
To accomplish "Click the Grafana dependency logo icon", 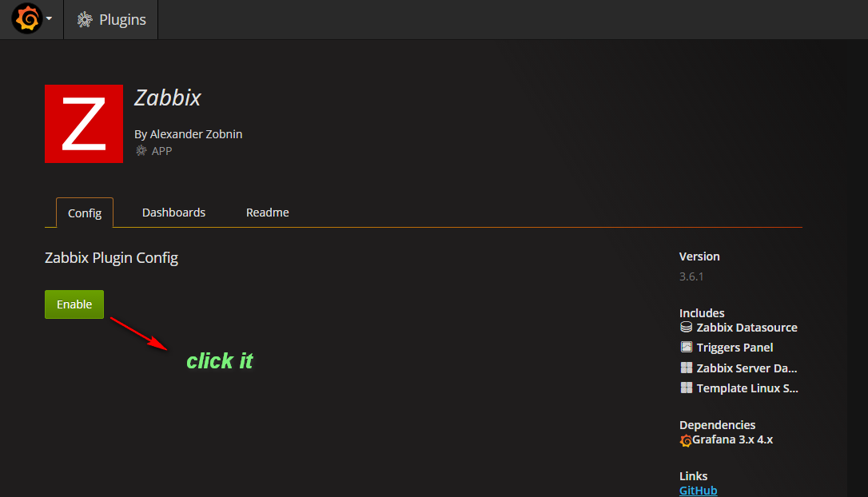I will [686, 440].
